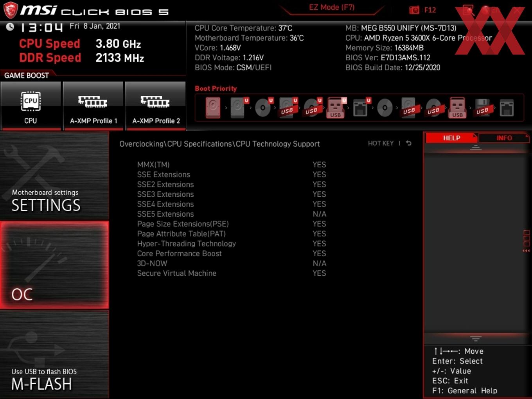The width and height of the screenshot is (532, 399).
Task: Take a screenshot with the F12 camera icon
Action: (x=414, y=10)
